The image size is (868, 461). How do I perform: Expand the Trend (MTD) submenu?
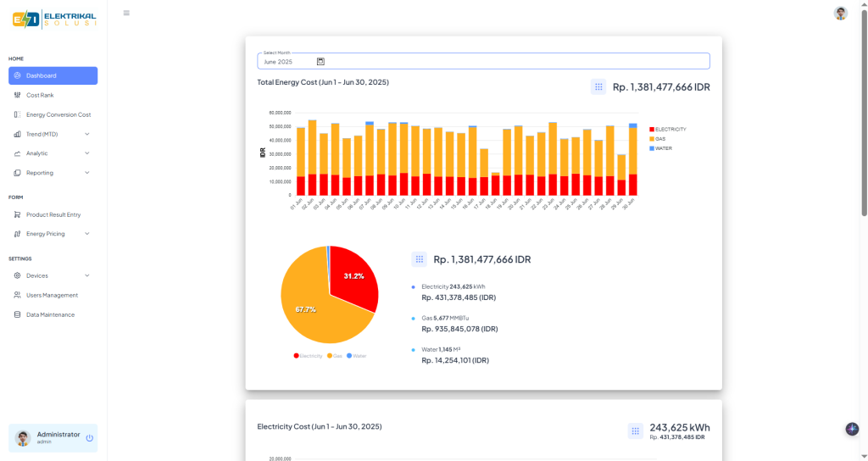point(53,134)
